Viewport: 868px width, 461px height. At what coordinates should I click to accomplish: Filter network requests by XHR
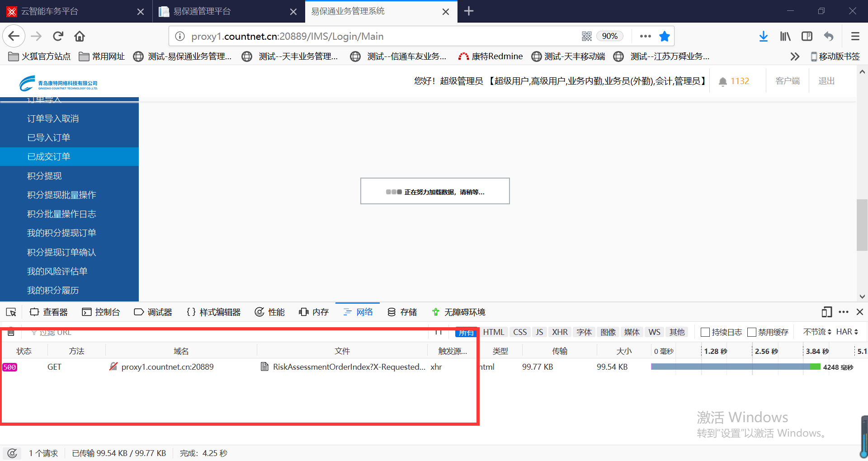pos(560,332)
